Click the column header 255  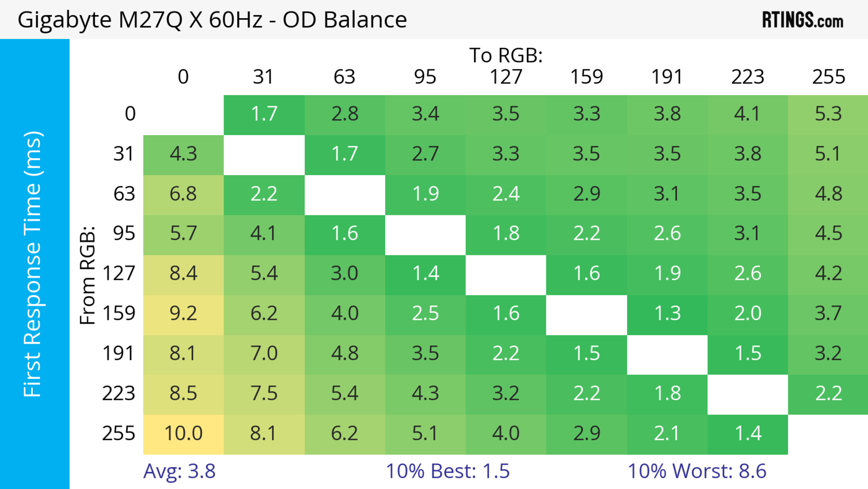(829, 77)
